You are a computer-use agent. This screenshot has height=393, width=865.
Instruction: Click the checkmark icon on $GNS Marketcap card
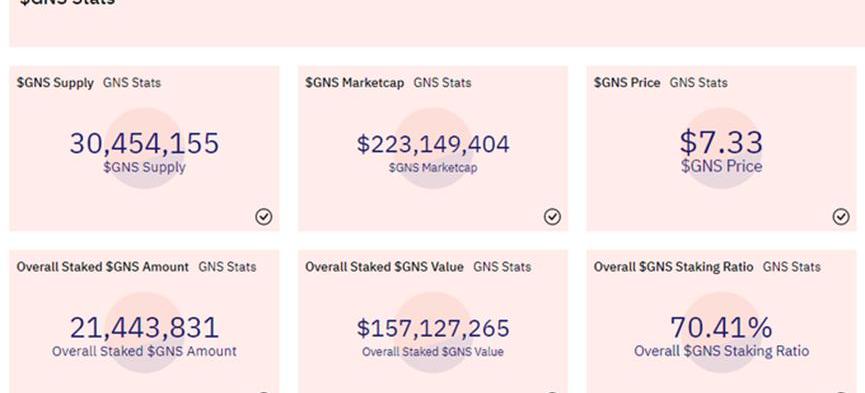point(552,217)
